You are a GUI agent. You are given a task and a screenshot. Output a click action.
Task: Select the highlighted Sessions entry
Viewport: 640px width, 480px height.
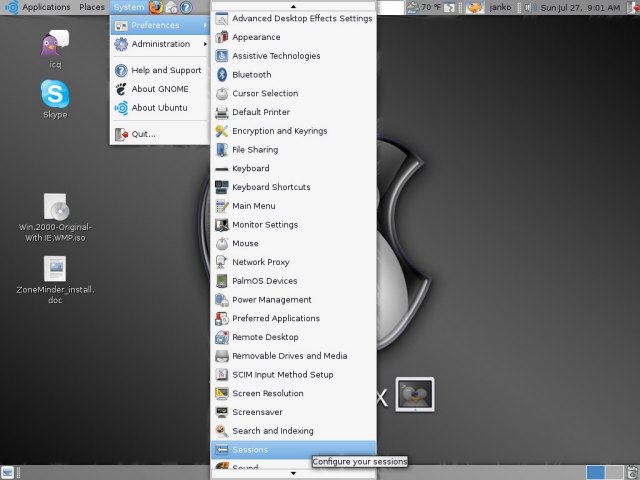click(x=293, y=450)
